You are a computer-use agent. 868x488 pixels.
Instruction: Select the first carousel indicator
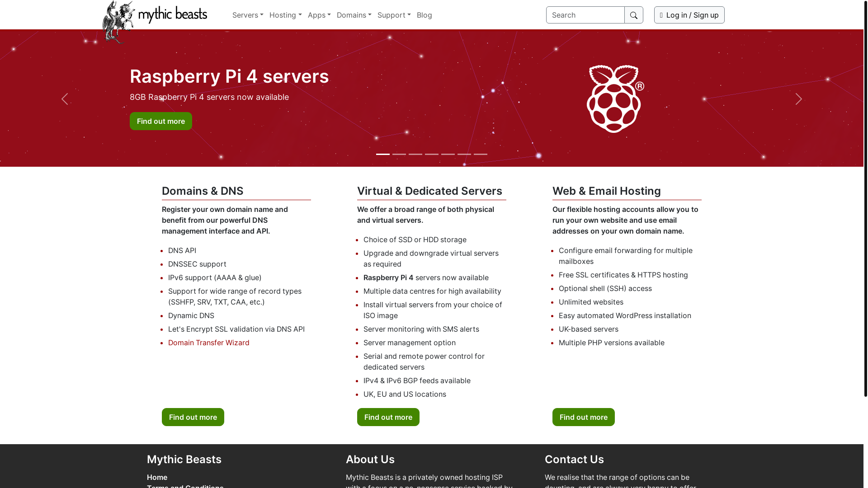pos(383,154)
